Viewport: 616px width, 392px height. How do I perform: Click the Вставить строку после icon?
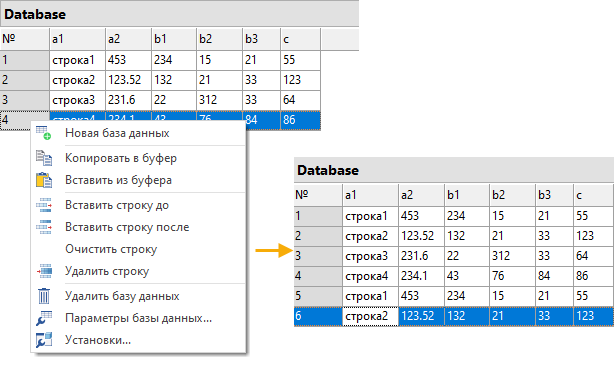click(x=44, y=227)
